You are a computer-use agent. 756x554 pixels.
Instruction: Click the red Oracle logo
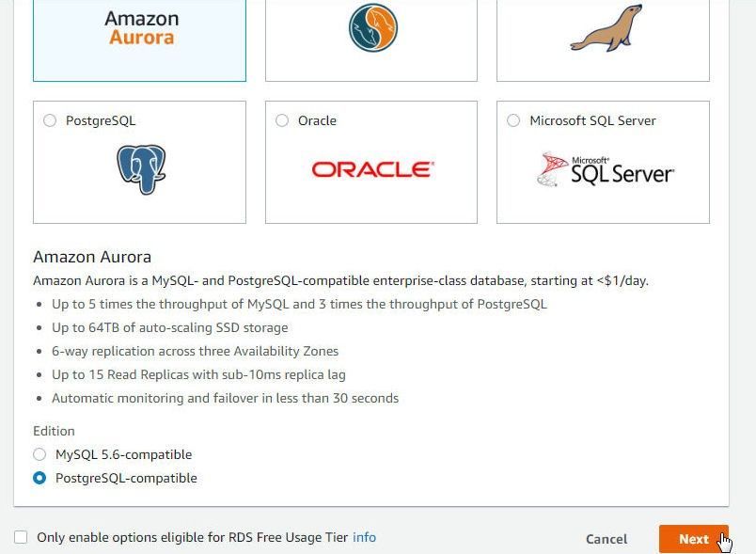(x=373, y=169)
